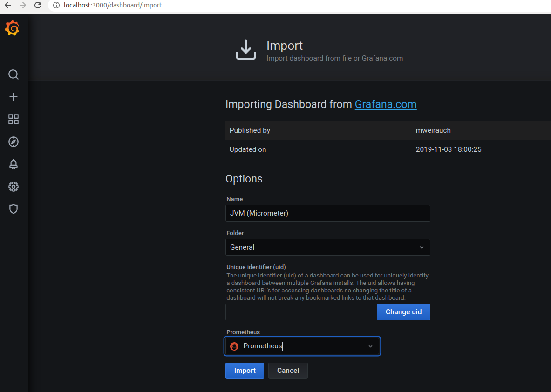Click the Options heading
The width and height of the screenshot is (551, 392).
(244, 179)
